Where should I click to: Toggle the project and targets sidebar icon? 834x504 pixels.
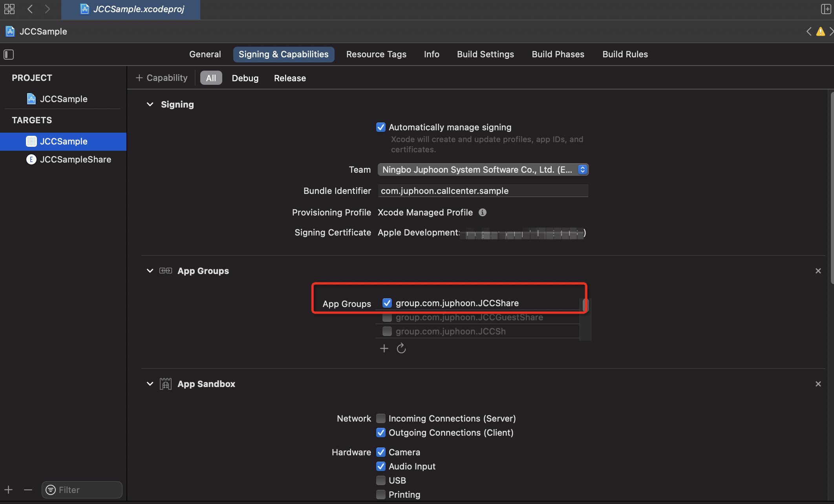pyautogui.click(x=9, y=54)
